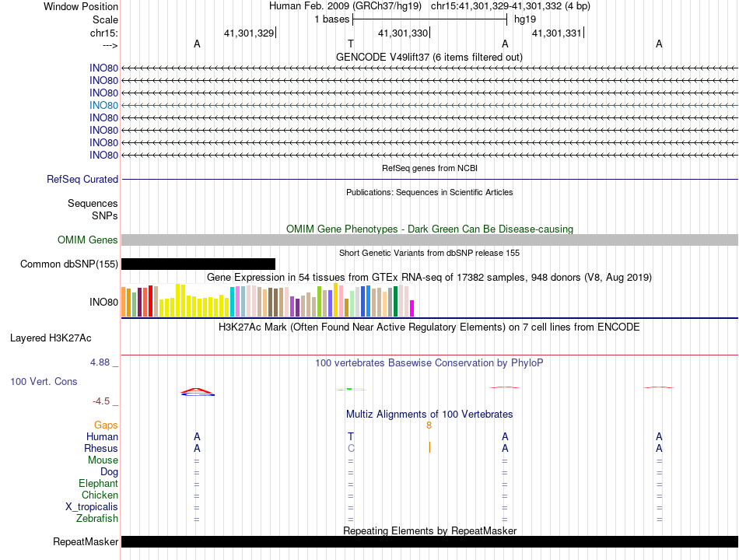
Task: Open the GTEx tissue expression bar chart
Action: [x=268, y=300]
